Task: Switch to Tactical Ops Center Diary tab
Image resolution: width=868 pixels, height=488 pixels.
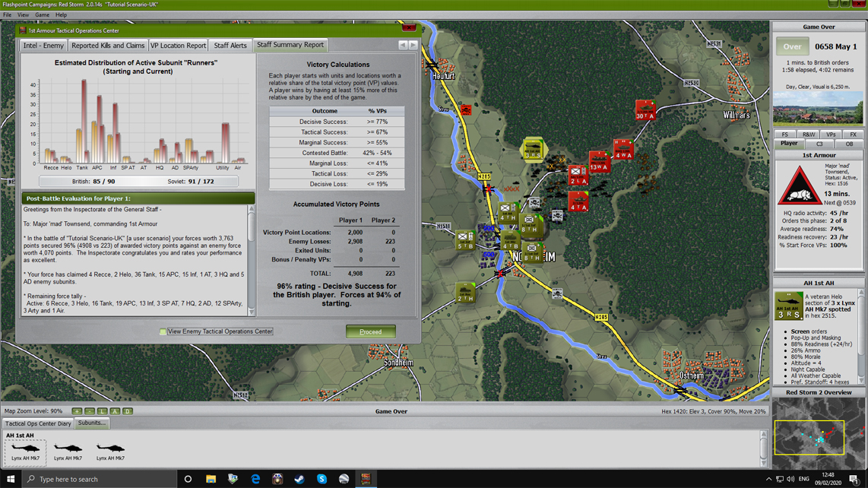Action: click(38, 423)
